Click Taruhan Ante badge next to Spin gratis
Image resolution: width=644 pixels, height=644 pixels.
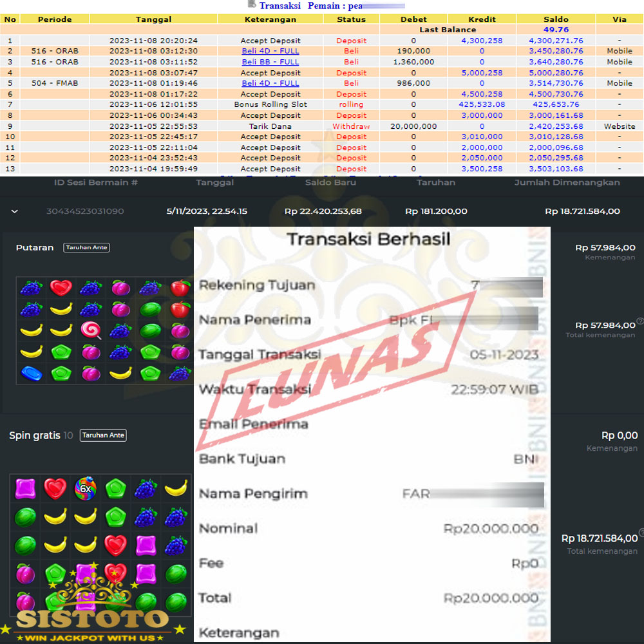[x=103, y=436]
